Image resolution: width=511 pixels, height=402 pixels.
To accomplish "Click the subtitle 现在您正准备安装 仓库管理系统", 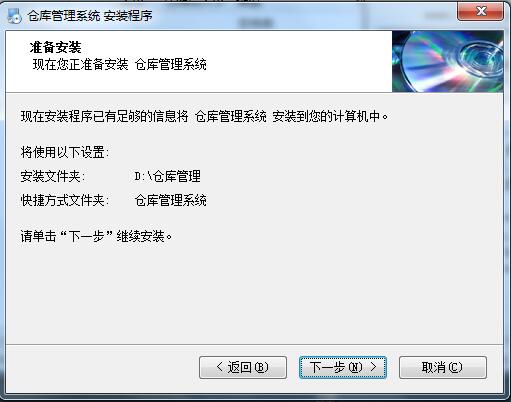I will (x=120, y=64).
